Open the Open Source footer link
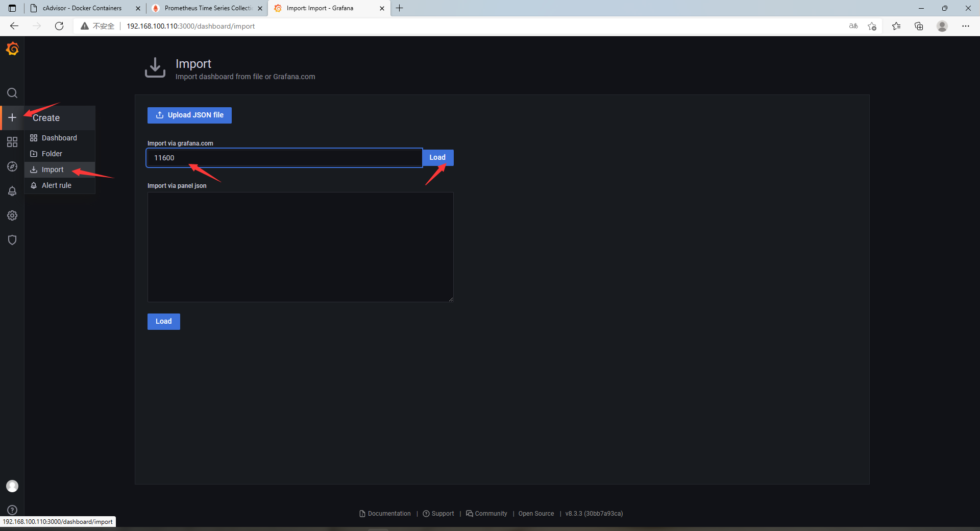Image resolution: width=980 pixels, height=531 pixels. pos(536,514)
